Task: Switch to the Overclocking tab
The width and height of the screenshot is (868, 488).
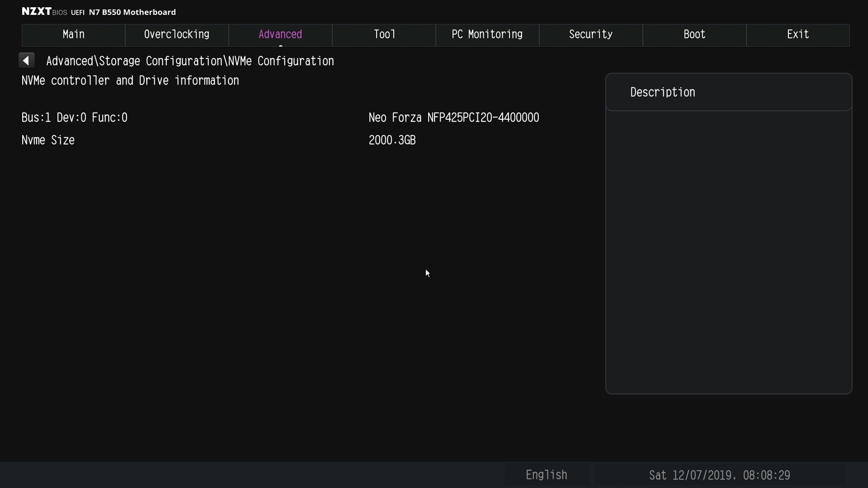Action: 177,35
